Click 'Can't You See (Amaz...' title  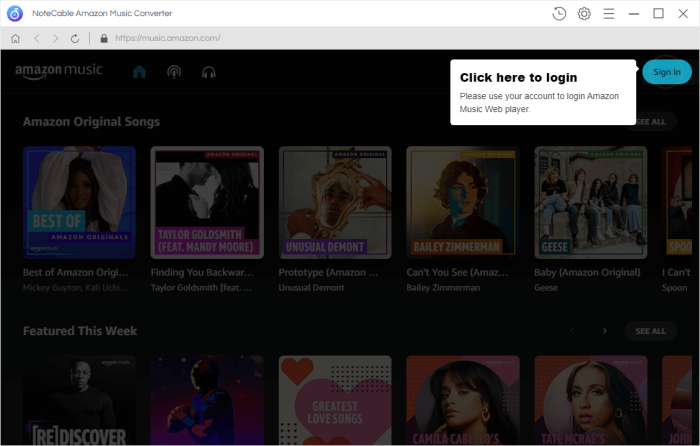457,272
